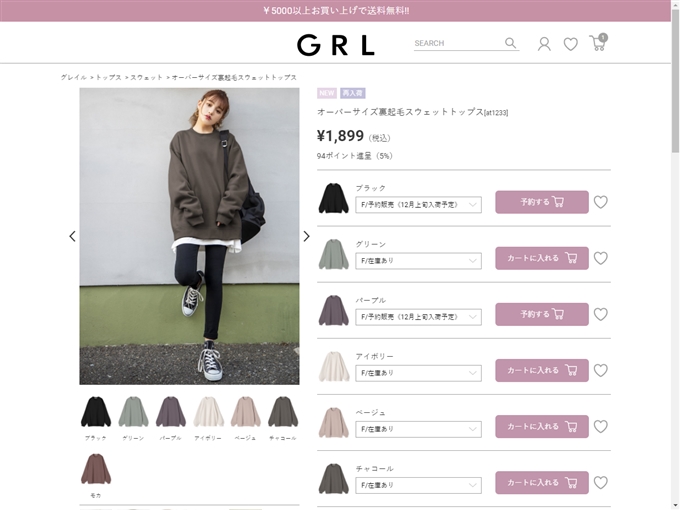
Task: Open the favorites heart icon in header
Action: 571,44
